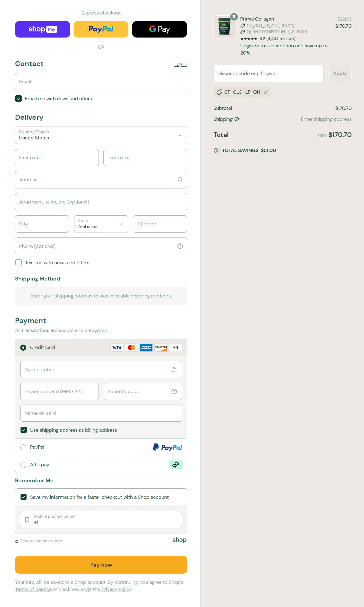Enable 'Text me with news and offers'
The width and height of the screenshot is (364, 607).
[x=18, y=262]
